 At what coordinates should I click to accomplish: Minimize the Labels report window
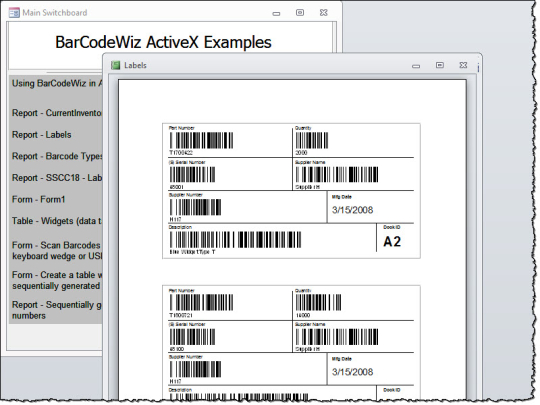pyautogui.click(x=416, y=66)
